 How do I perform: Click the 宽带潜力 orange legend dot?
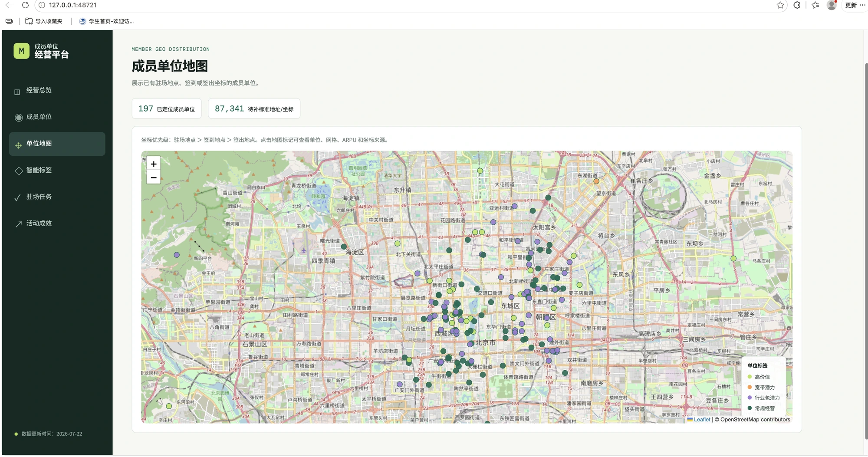[750, 387]
